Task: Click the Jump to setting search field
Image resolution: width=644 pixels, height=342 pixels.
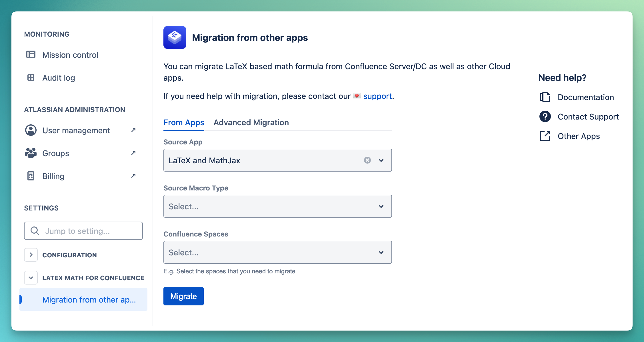Action: [x=83, y=231]
